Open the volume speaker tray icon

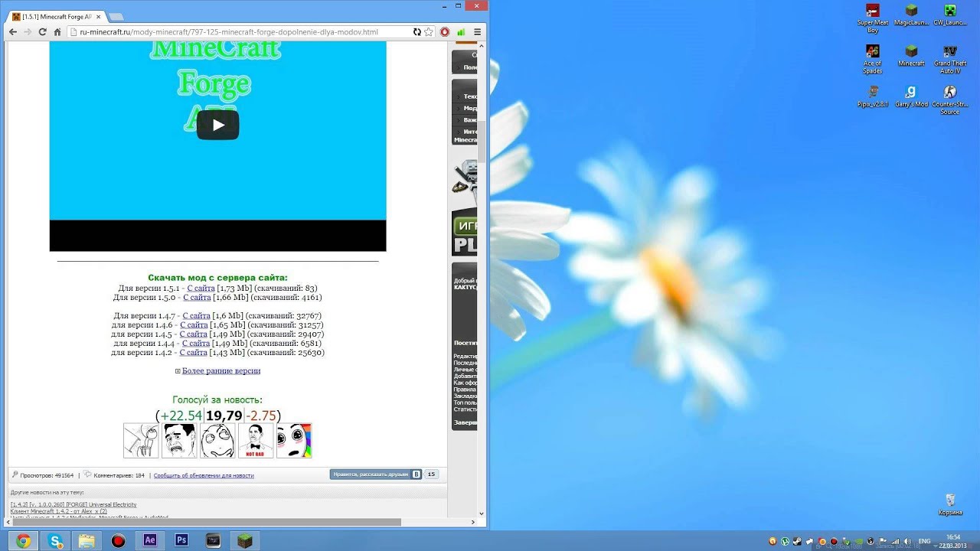tap(907, 541)
